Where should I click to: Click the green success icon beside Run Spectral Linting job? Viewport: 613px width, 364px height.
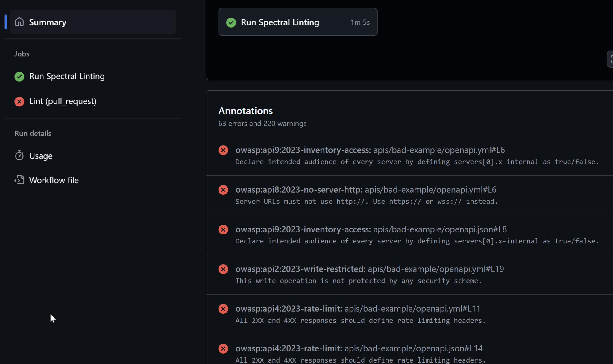coord(19,77)
